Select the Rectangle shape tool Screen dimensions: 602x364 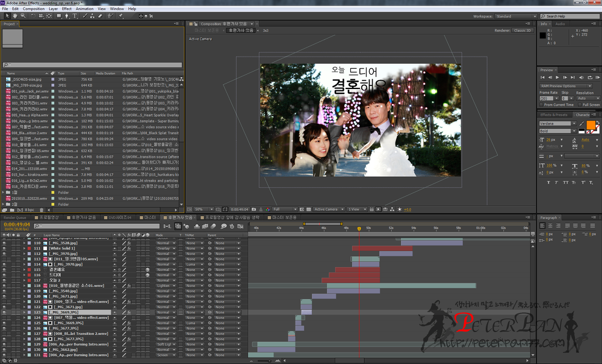(x=58, y=16)
